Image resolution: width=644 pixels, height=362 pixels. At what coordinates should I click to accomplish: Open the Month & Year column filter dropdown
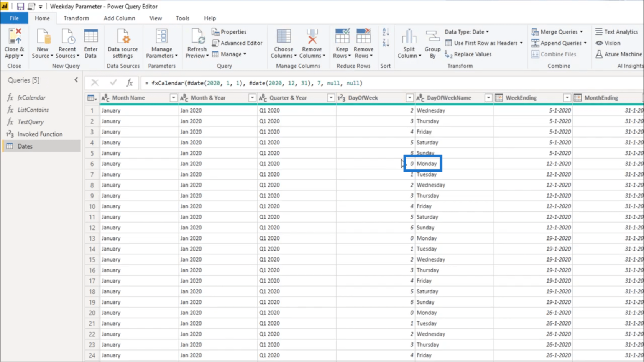pos(252,98)
